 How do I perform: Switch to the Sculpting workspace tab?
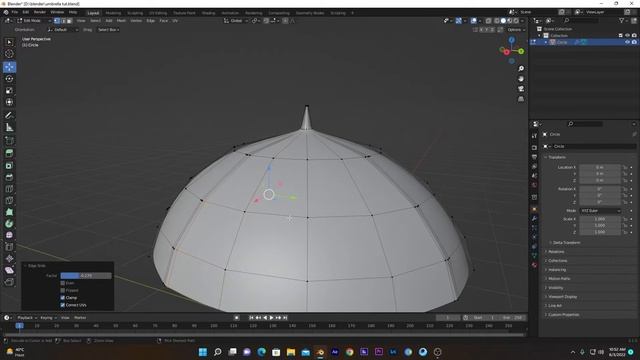click(x=135, y=13)
